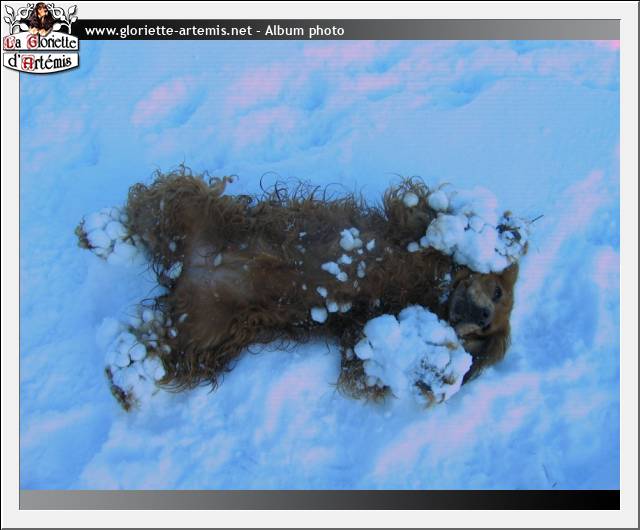Click the 'Album photo' title text
This screenshot has height=530, width=640.
(x=304, y=31)
